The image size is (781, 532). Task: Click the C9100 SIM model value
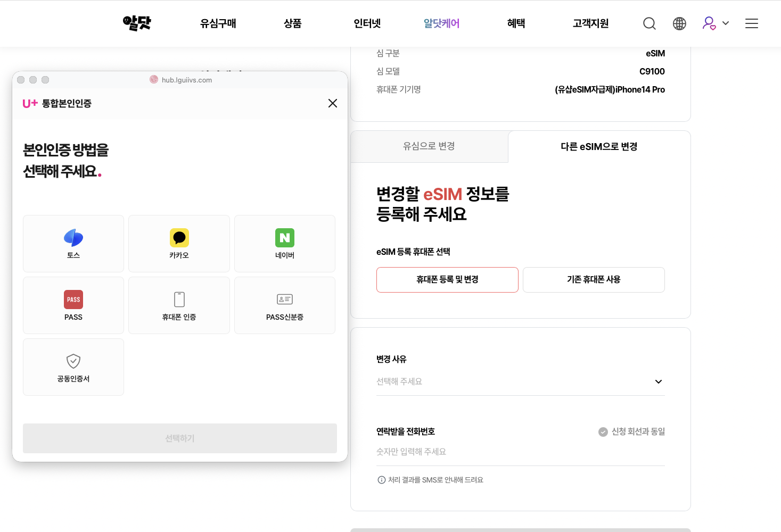click(652, 71)
